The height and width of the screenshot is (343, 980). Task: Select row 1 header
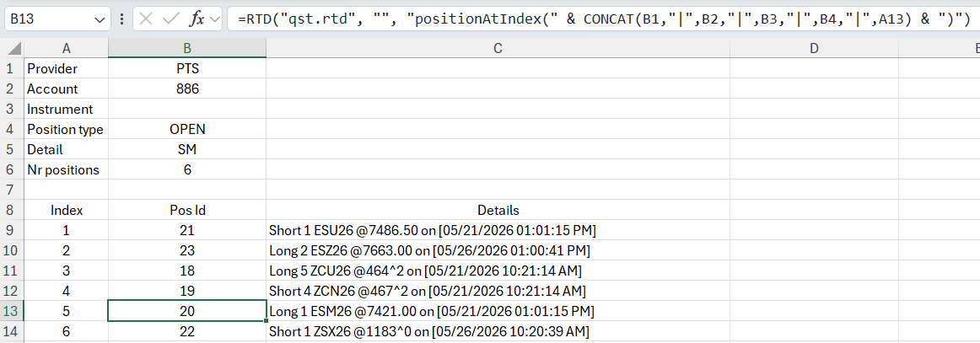tap(12, 68)
